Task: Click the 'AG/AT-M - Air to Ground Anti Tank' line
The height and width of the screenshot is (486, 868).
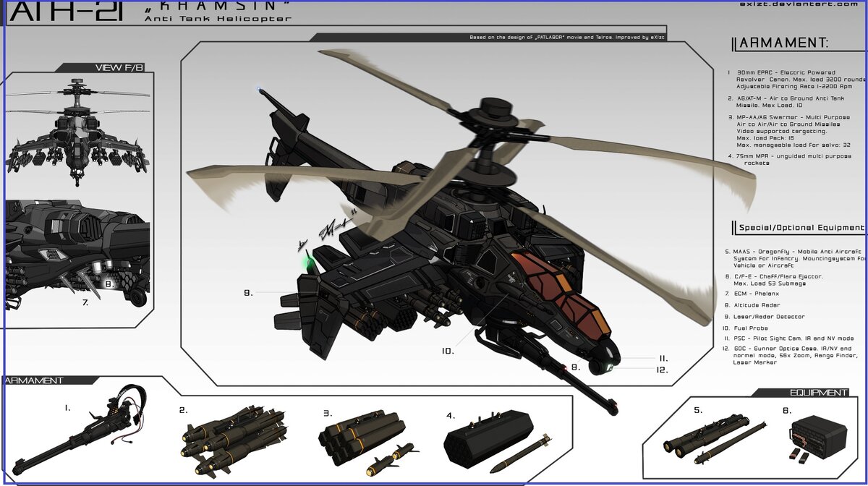Action: pyautogui.click(x=790, y=98)
